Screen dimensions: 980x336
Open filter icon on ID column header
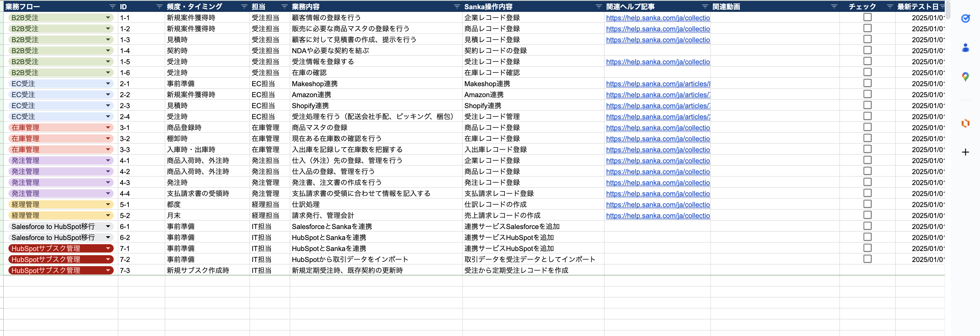point(159,6)
